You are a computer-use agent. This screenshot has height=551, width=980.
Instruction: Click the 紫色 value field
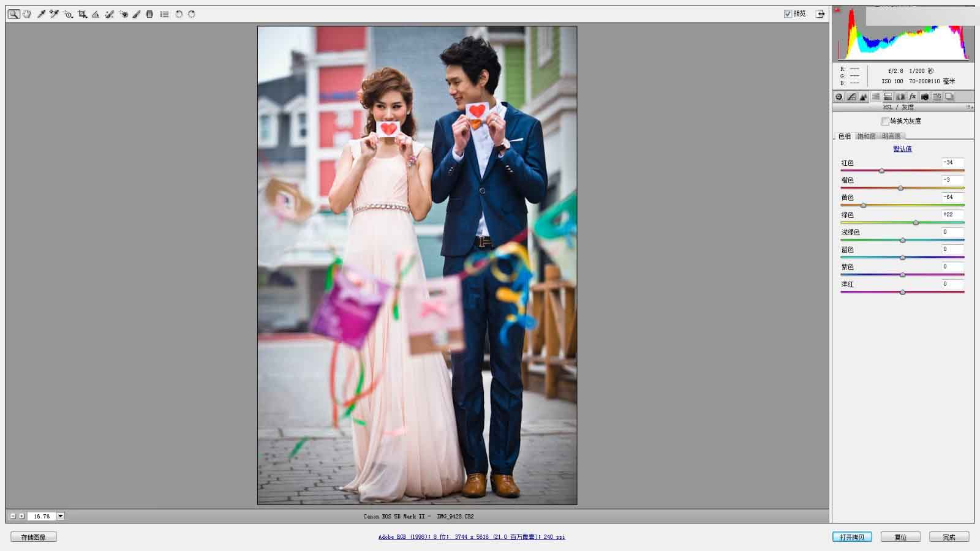(953, 267)
